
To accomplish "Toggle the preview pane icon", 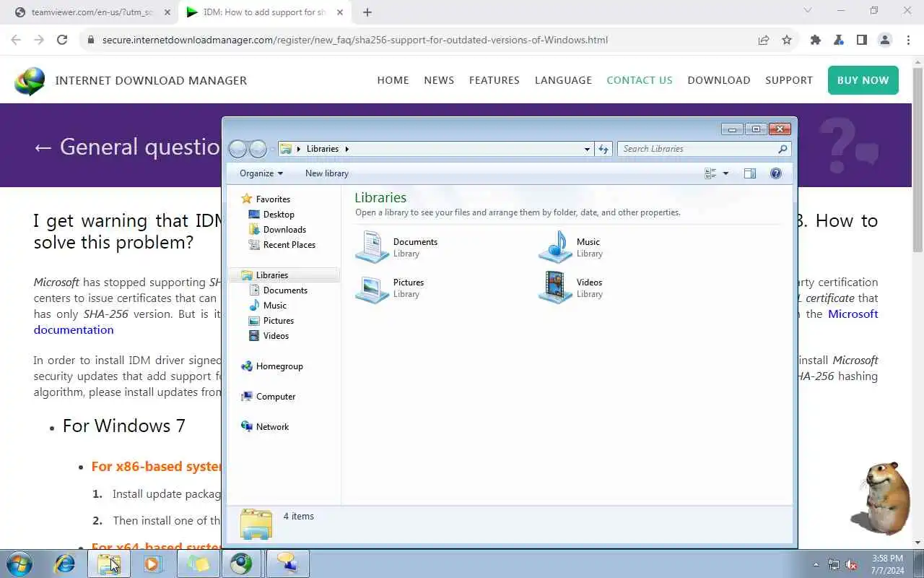I will click(x=750, y=173).
